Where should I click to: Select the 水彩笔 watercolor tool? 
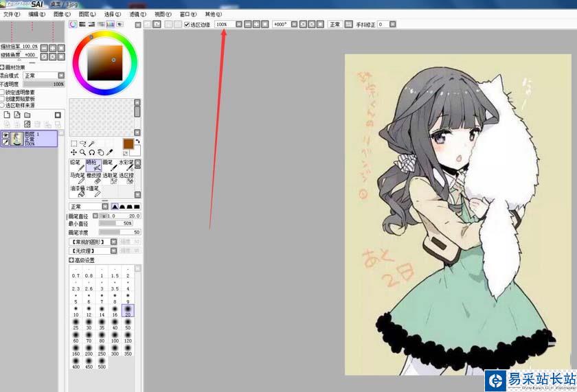tap(126, 165)
